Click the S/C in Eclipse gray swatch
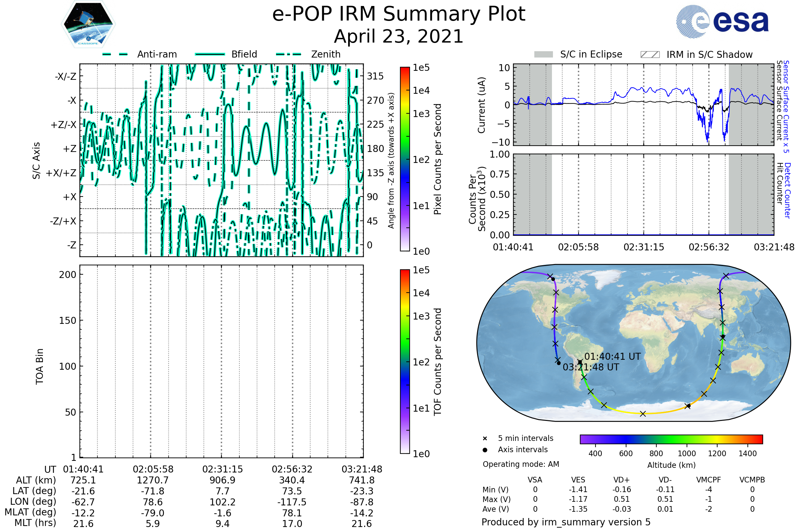Image resolution: width=798 pixels, height=532 pixels. (544, 55)
